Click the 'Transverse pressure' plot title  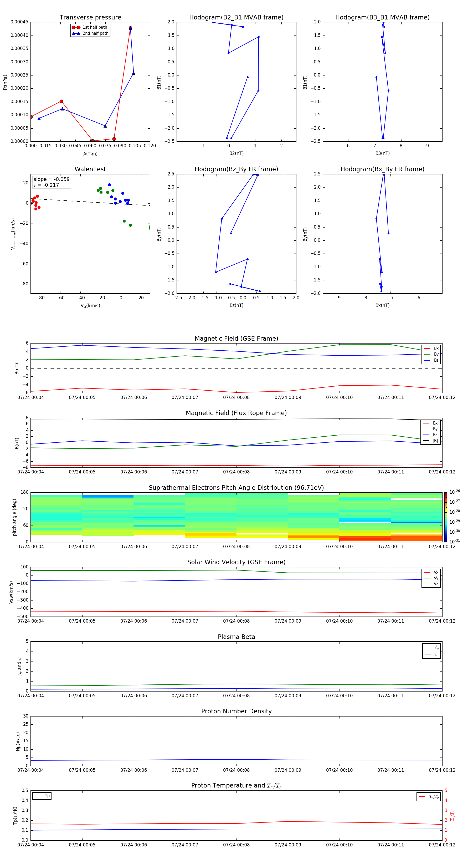(x=90, y=18)
